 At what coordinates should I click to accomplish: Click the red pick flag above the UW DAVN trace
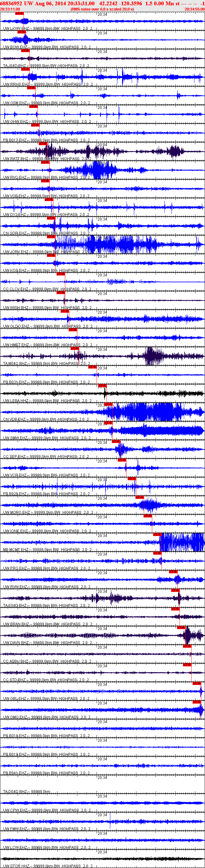pos(181,627)
